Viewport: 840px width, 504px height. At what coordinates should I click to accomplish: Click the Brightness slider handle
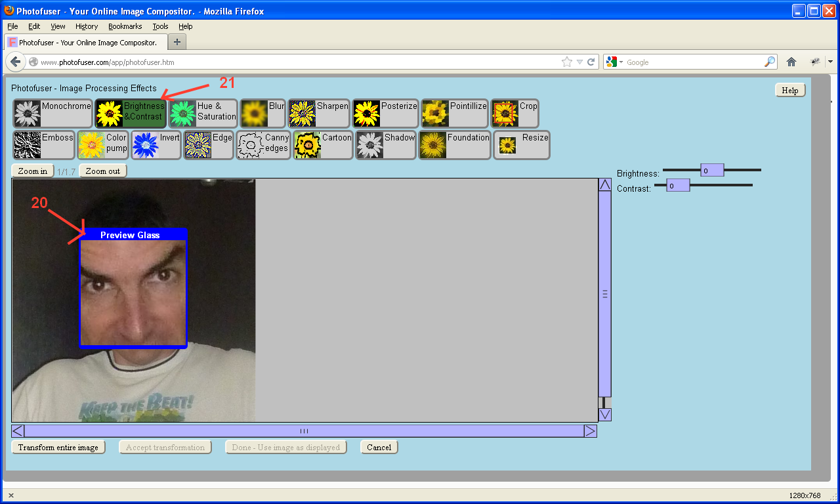712,170
